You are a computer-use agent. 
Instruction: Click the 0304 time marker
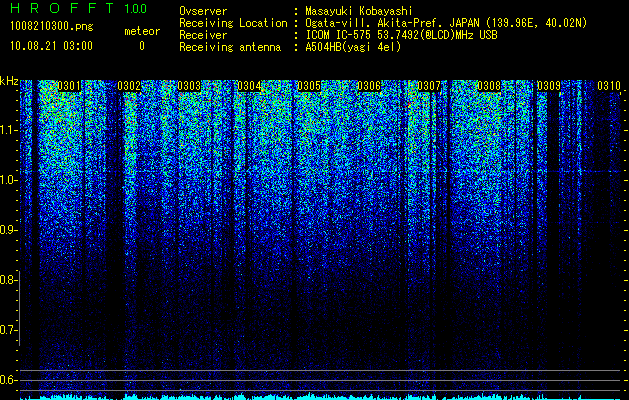pos(249,86)
